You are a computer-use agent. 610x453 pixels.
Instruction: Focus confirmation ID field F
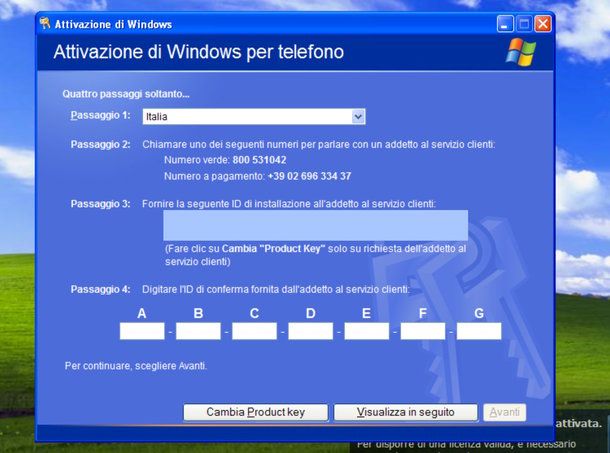pos(423,331)
